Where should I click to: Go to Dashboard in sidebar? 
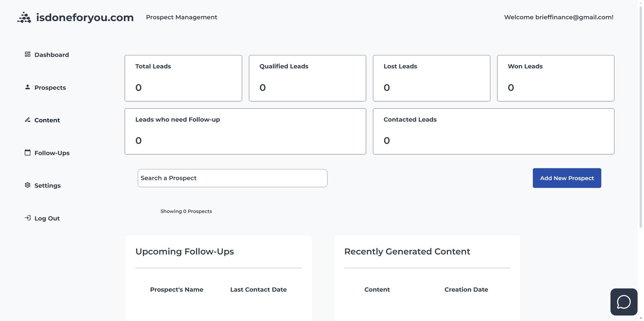pyautogui.click(x=52, y=55)
